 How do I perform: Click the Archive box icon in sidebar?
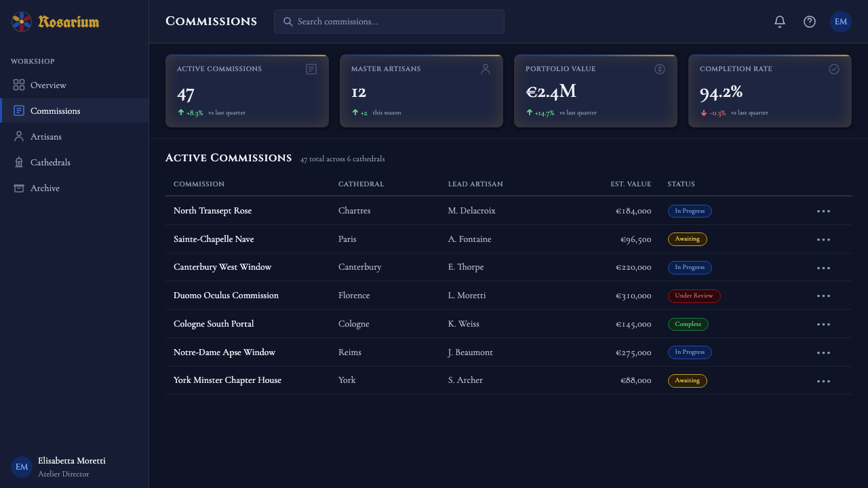(x=19, y=188)
